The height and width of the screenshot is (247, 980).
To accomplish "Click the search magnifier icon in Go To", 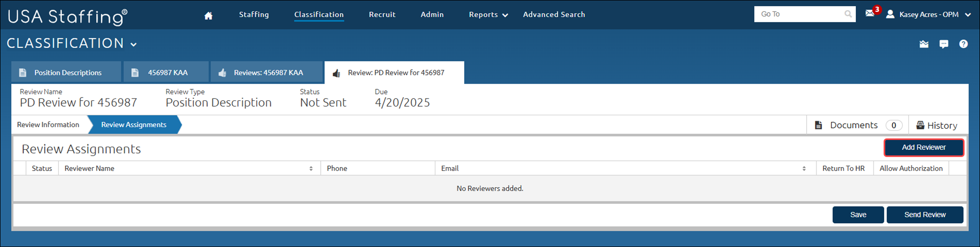I will (x=848, y=14).
